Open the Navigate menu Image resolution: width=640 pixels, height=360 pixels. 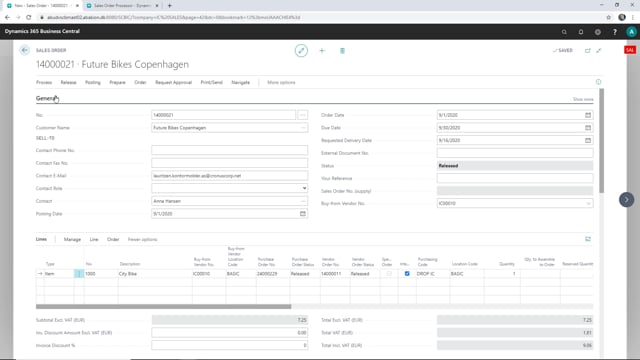coord(240,82)
